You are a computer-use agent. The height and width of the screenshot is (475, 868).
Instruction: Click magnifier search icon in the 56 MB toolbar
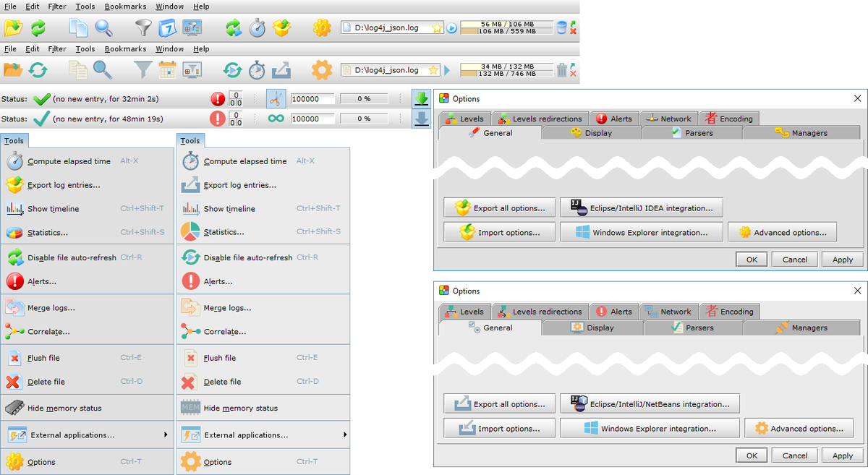pos(104,28)
